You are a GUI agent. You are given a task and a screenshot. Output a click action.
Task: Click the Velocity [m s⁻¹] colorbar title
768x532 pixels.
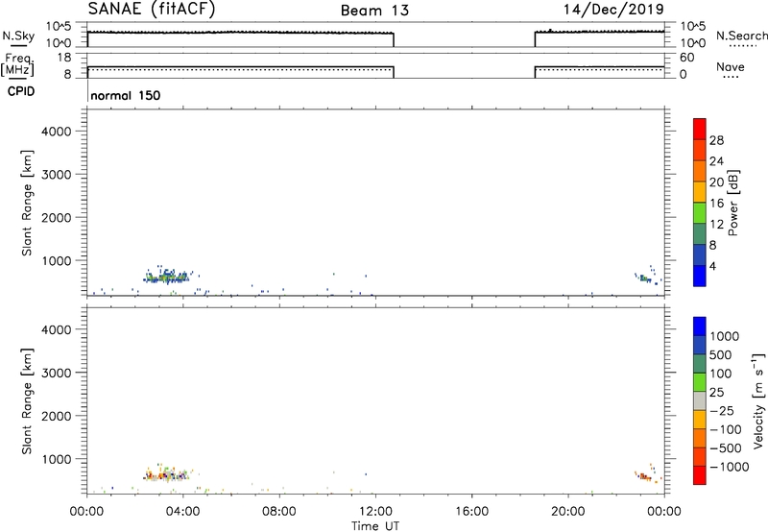pos(758,400)
